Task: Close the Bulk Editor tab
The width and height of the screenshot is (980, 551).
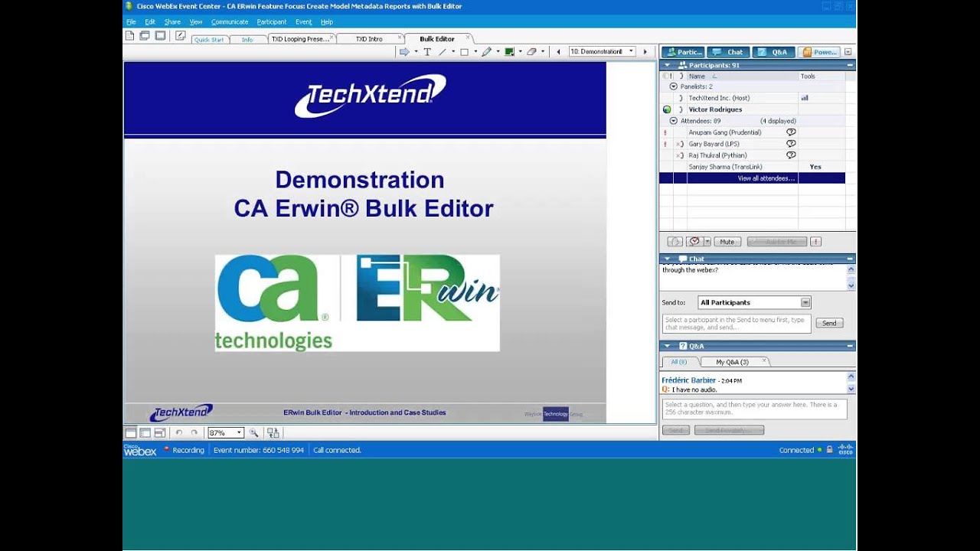Action: pyautogui.click(x=468, y=37)
